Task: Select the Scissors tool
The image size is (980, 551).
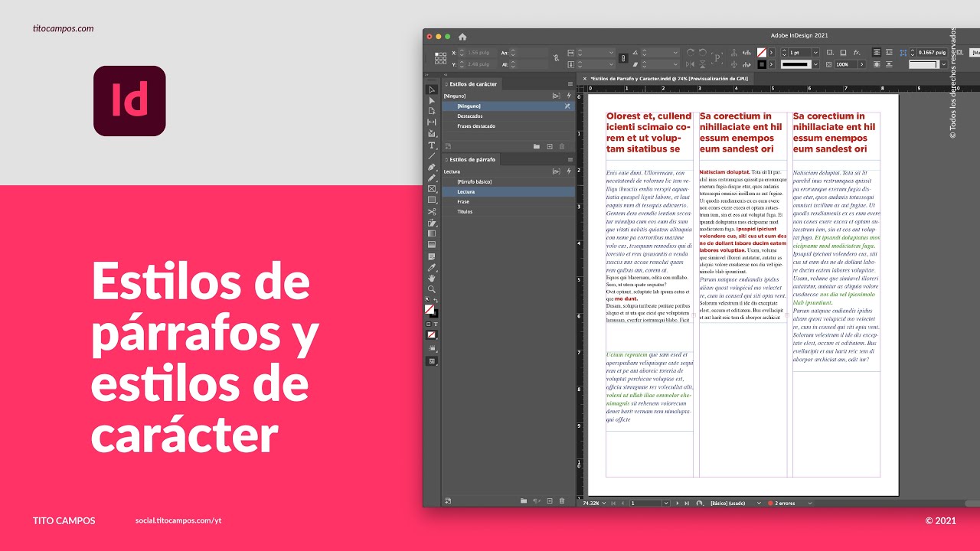Action: (432, 211)
